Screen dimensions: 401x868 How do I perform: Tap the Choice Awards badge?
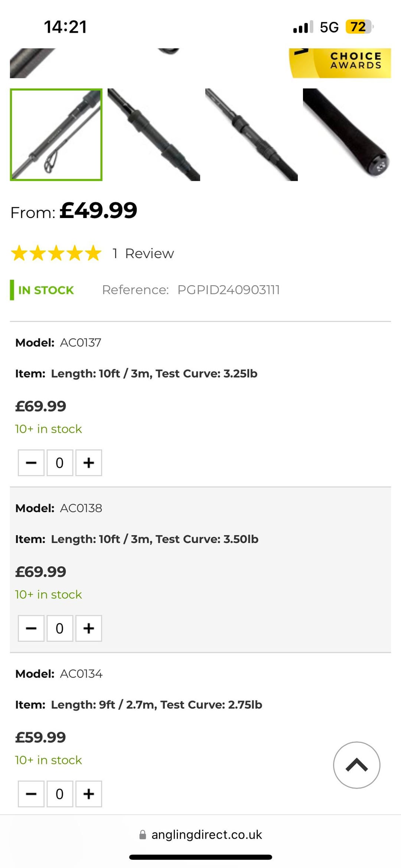[340, 62]
